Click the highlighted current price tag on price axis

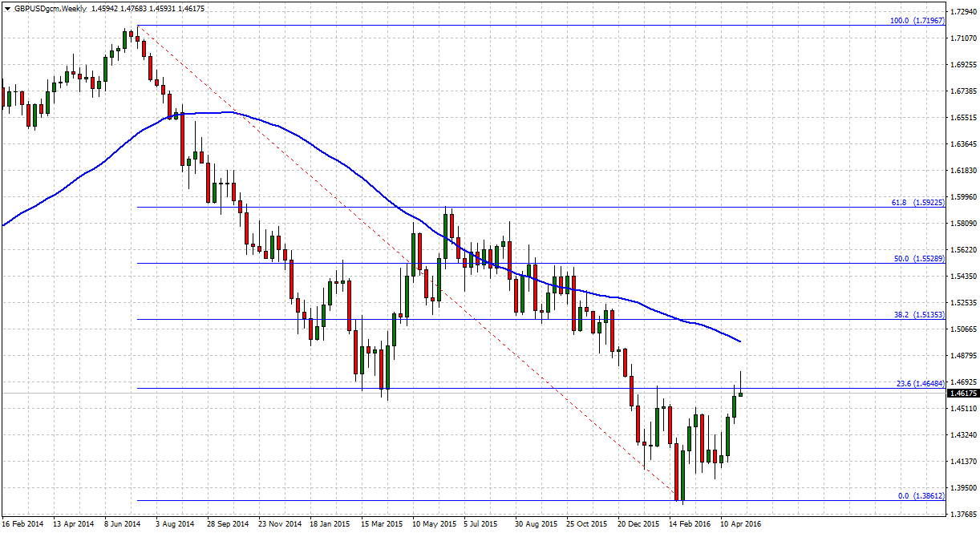[963, 394]
